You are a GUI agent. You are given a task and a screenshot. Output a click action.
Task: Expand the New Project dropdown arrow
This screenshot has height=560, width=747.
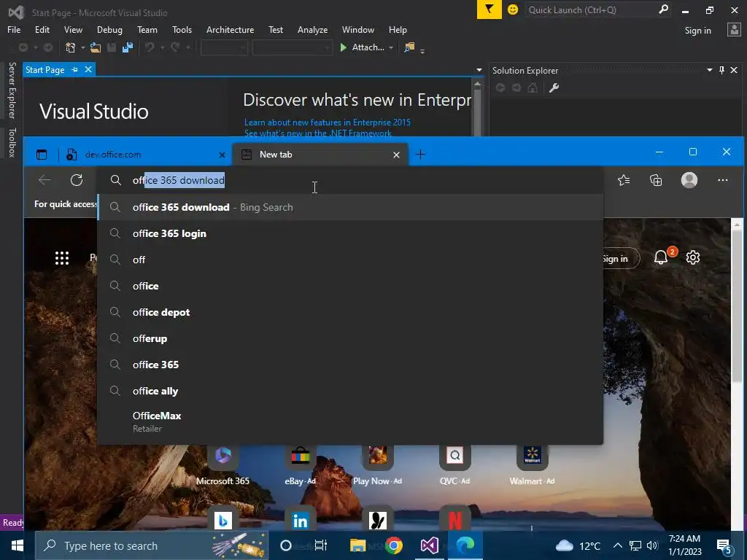82,47
